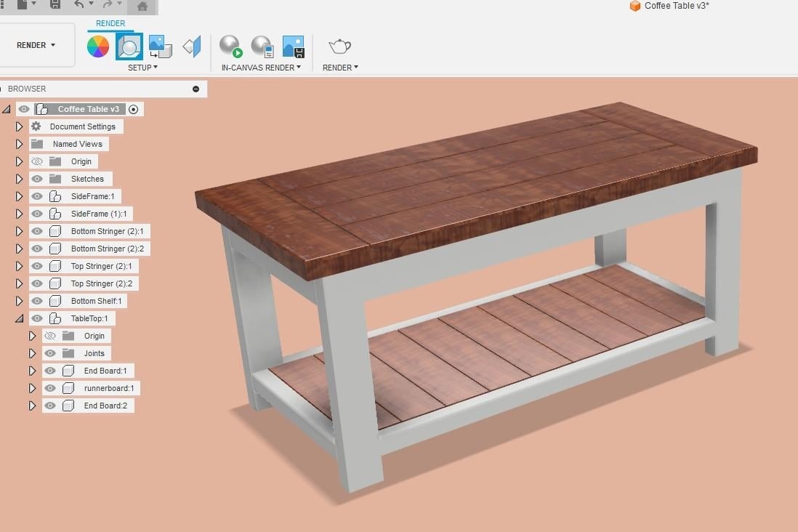Activate Coffee Table v3 radio button
This screenshot has width=798, height=532.
[133, 109]
